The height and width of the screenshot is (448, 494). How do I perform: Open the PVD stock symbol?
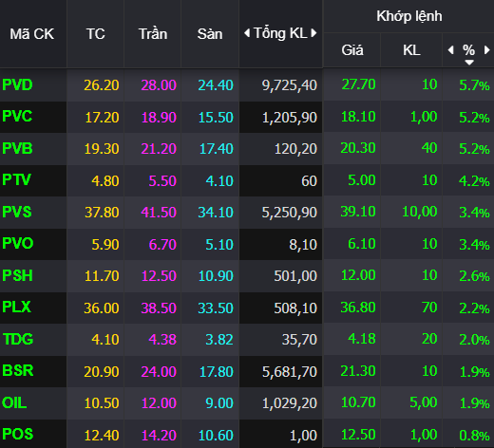click(x=17, y=84)
